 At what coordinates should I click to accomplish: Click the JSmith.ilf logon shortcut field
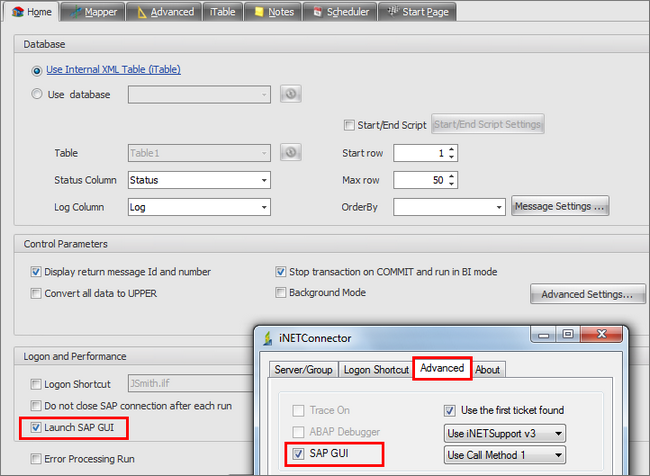tap(191, 383)
